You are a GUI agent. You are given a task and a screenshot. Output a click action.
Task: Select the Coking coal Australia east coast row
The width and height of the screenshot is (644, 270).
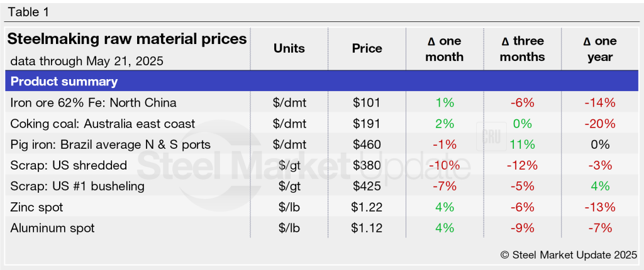click(103, 124)
